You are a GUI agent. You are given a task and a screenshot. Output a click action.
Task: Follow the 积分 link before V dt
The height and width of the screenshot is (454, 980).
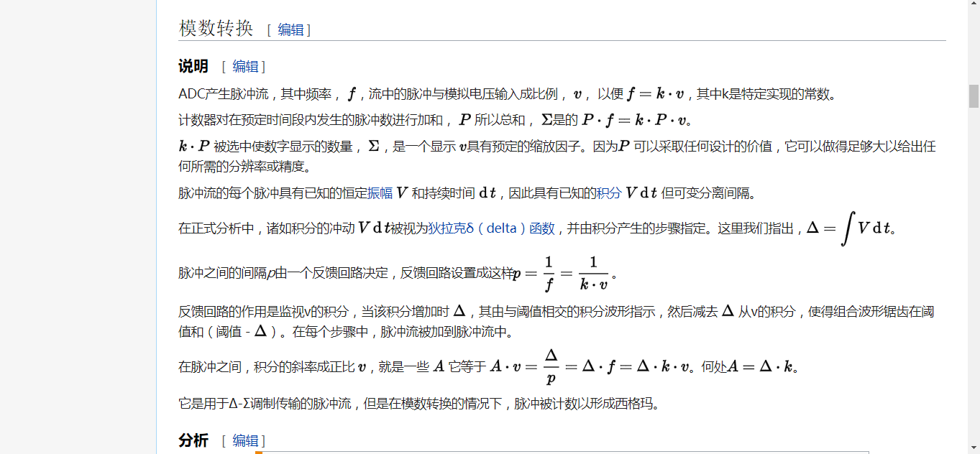609,193
